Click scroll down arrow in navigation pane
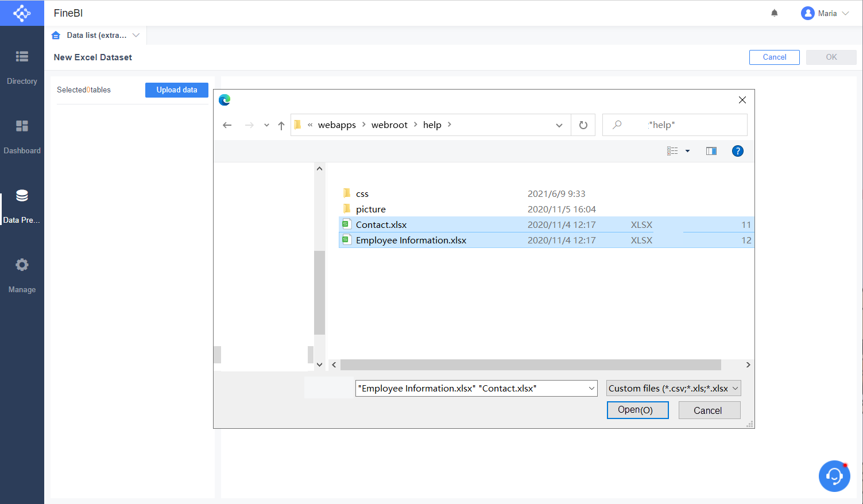Viewport: 863px width, 504px height. click(x=319, y=365)
